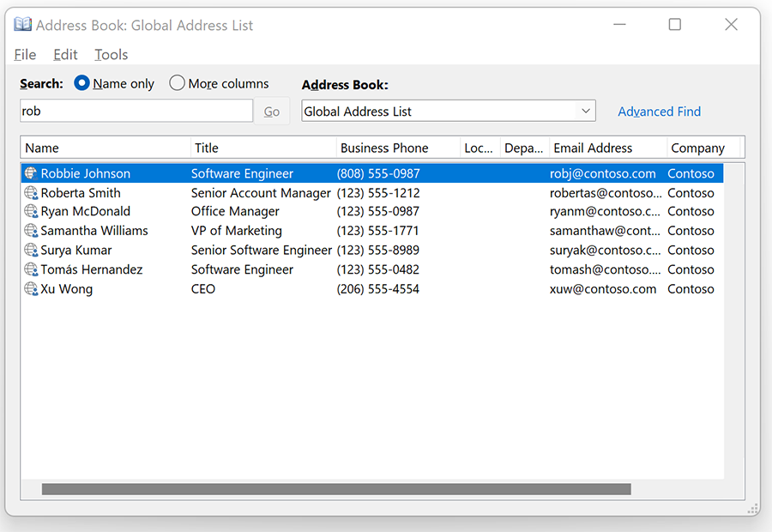The width and height of the screenshot is (772, 532).
Task: Select the More columns radio button
Action: (x=177, y=82)
